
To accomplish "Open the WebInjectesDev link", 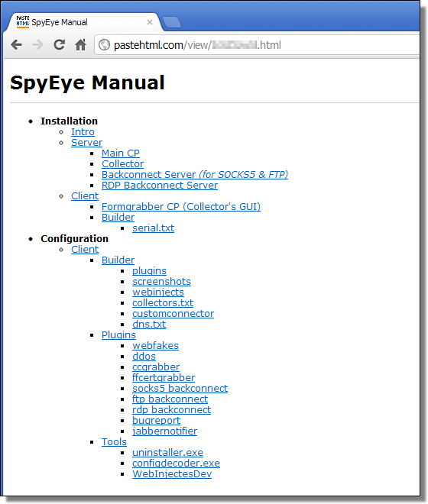I will point(172,473).
